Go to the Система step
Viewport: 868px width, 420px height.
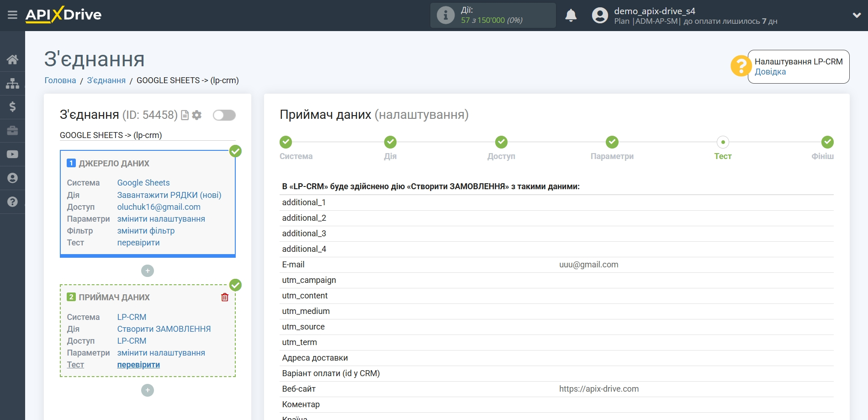coord(286,142)
